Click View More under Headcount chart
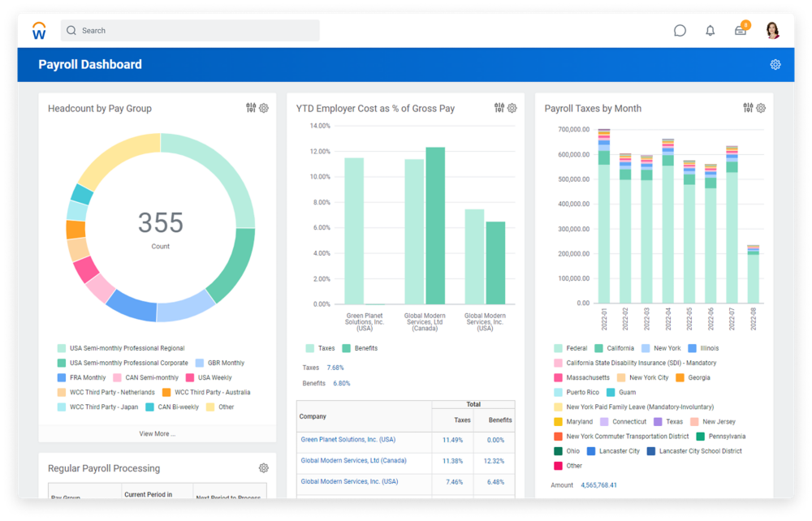The image size is (812, 521). click(x=157, y=433)
